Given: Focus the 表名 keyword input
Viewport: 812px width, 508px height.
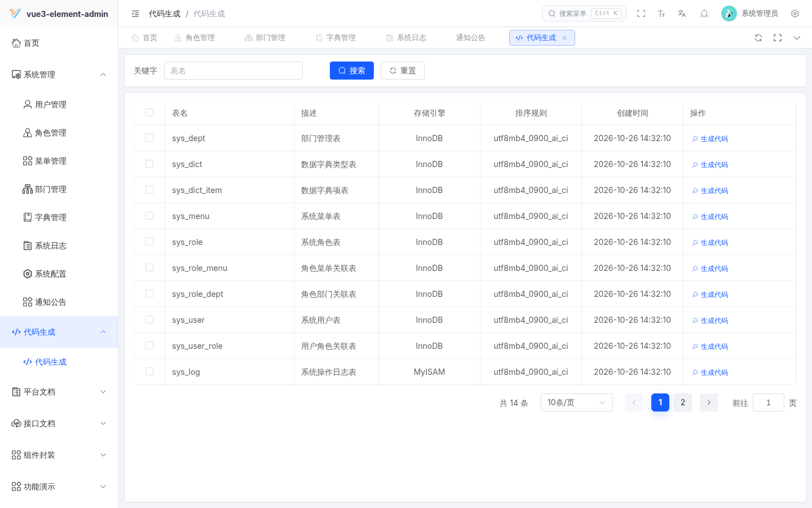Looking at the screenshot, I should coord(233,71).
